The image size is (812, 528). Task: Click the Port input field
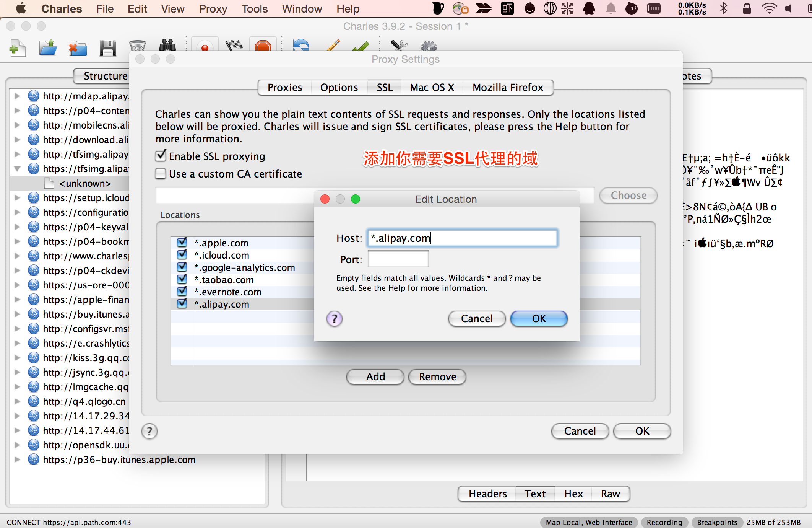pos(398,259)
